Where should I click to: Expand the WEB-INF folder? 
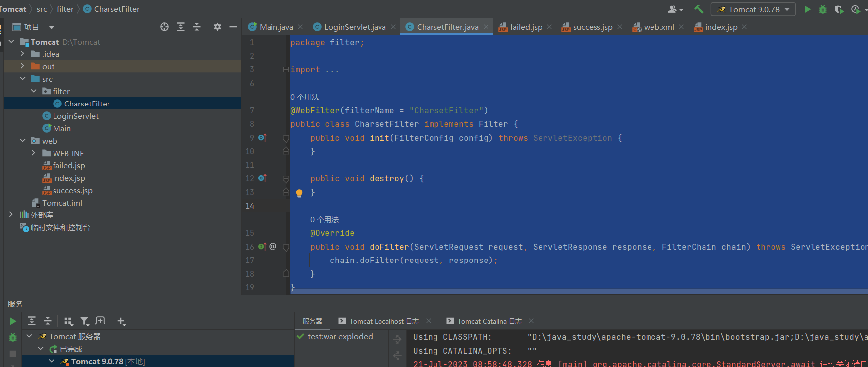pos(34,153)
